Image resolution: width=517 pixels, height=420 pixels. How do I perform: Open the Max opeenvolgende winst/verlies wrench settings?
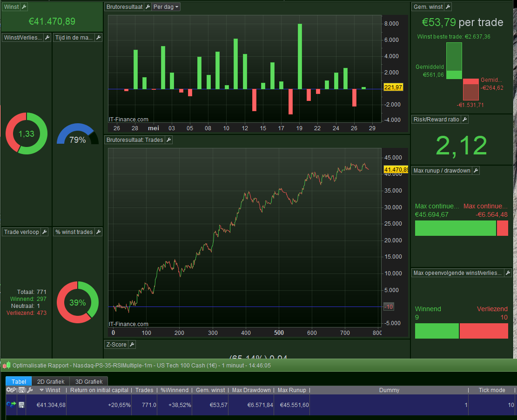coord(508,273)
